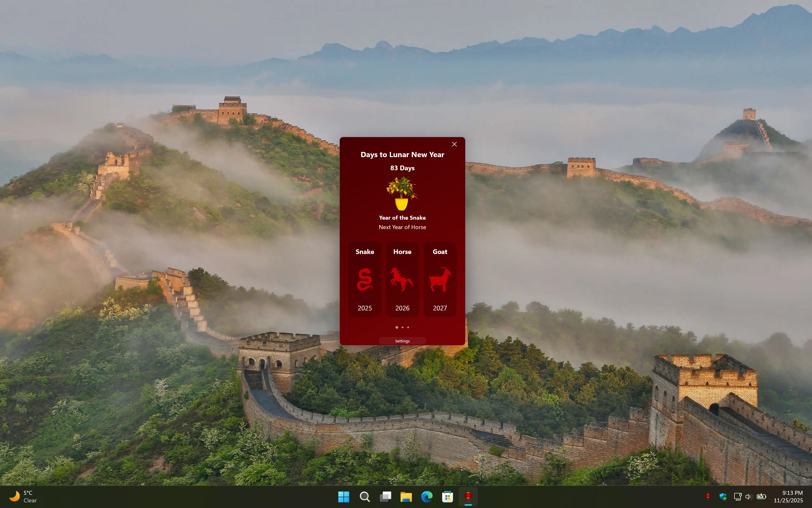Click the Snake 2025 card title
812x508 pixels.
pyautogui.click(x=365, y=252)
